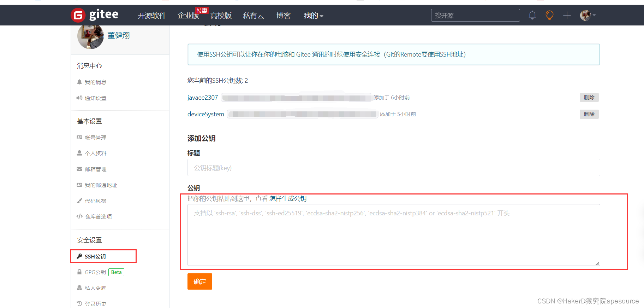The width and height of the screenshot is (644, 308).
Task: Click the 添加于 5小时前 timestamp
Action: coord(398,114)
